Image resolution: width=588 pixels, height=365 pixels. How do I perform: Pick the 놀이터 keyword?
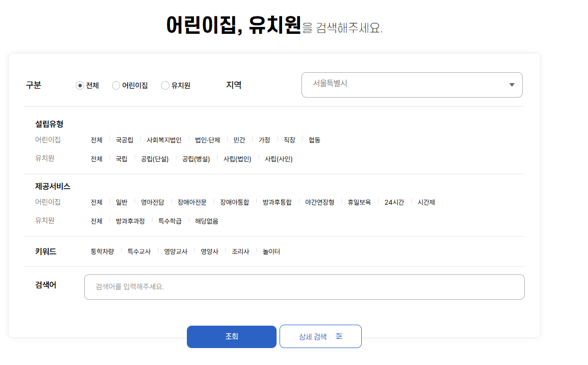click(271, 251)
